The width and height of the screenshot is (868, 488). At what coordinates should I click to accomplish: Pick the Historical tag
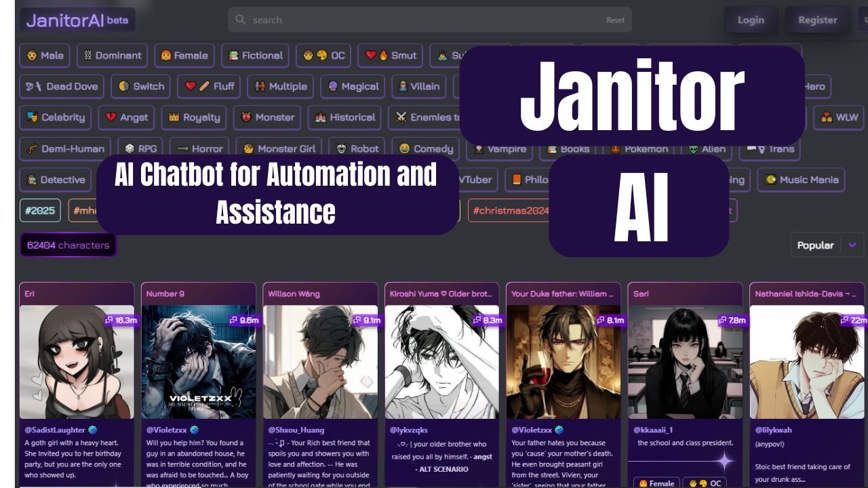[344, 117]
